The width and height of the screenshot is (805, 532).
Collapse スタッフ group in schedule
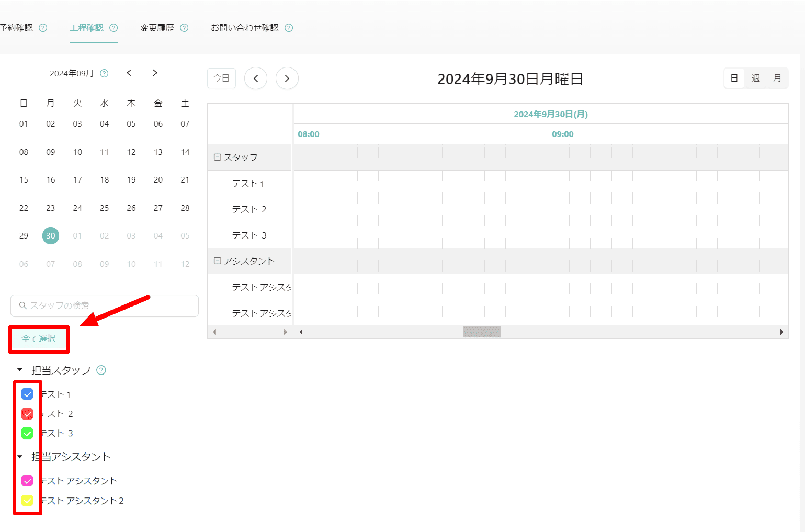pos(218,157)
